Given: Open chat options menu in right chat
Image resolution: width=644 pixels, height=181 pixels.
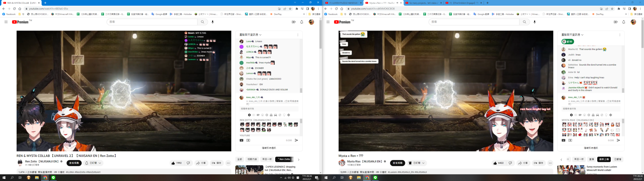Looking at the screenshot, I should [x=620, y=35].
